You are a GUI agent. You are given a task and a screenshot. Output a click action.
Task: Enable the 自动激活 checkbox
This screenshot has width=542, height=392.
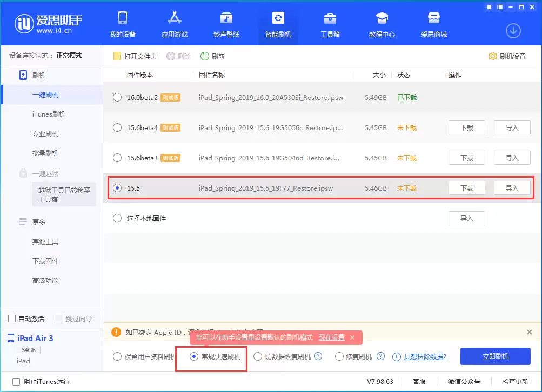pos(12,319)
